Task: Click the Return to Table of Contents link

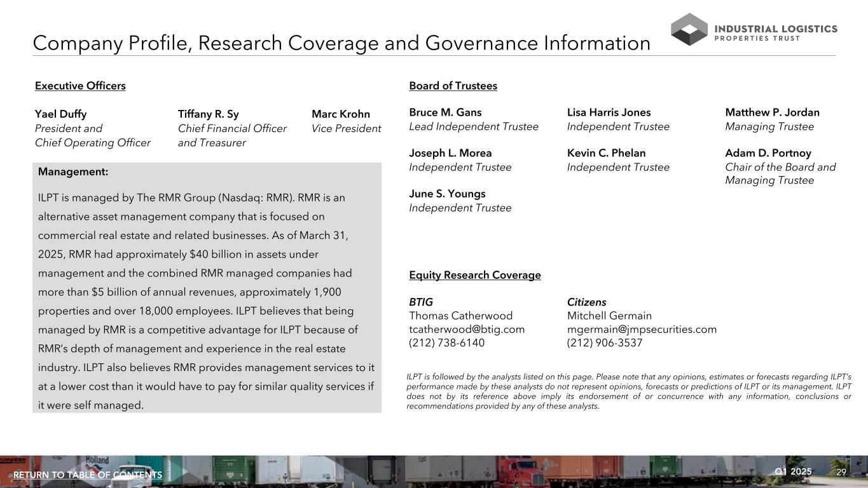Action: click(88, 475)
